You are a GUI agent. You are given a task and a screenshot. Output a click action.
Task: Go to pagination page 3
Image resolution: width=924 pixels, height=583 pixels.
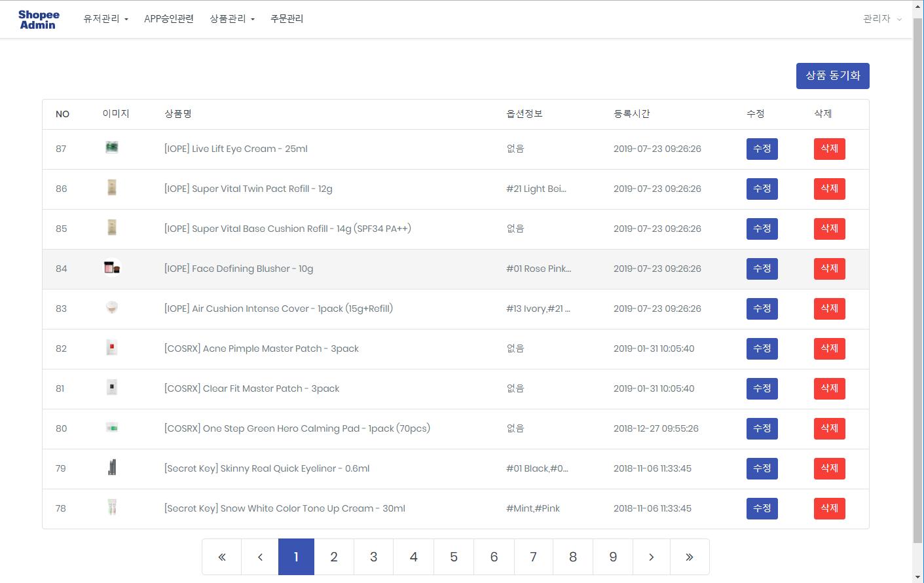[x=374, y=557]
